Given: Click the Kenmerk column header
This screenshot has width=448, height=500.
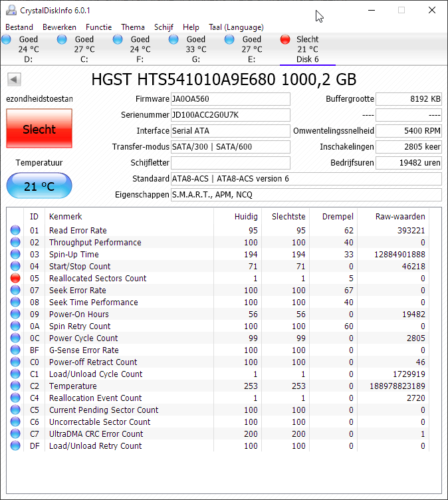Looking at the screenshot, I should click(129, 217).
